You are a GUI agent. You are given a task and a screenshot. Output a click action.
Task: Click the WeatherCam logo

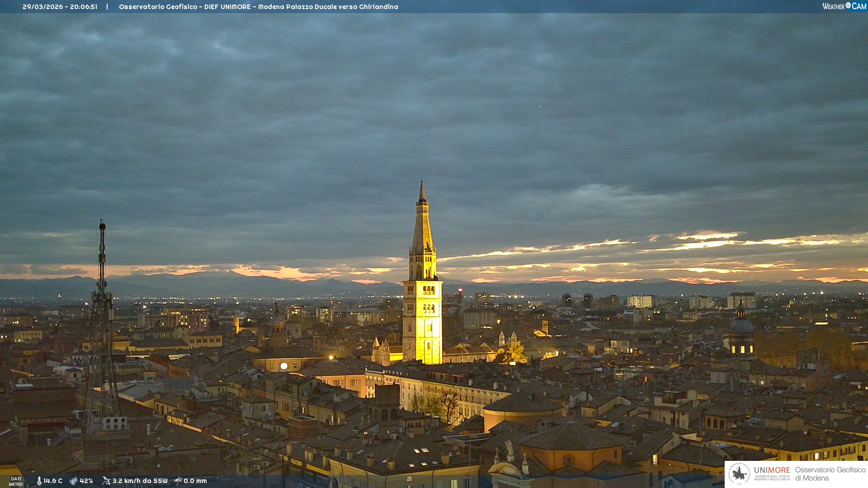844,6
